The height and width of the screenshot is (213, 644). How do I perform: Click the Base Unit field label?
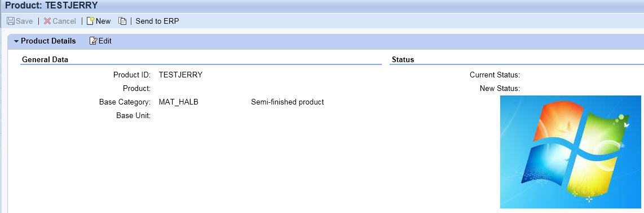click(134, 116)
